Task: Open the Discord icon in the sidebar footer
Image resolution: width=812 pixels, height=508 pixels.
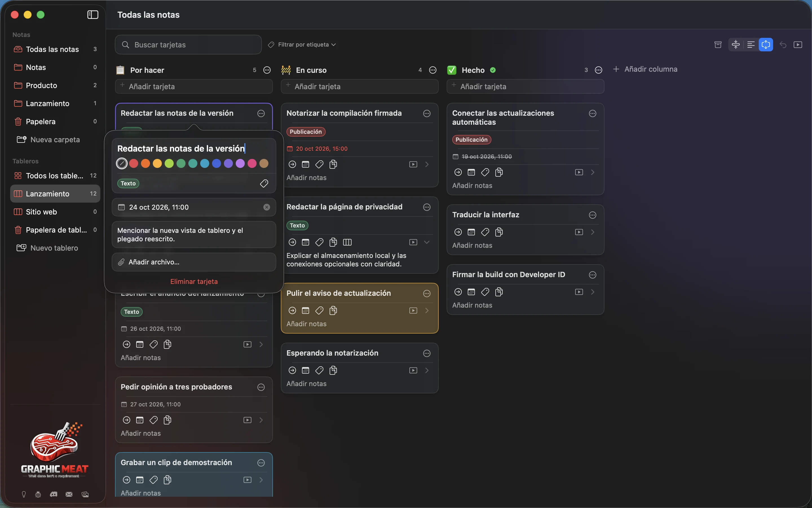Action: pos(54,494)
